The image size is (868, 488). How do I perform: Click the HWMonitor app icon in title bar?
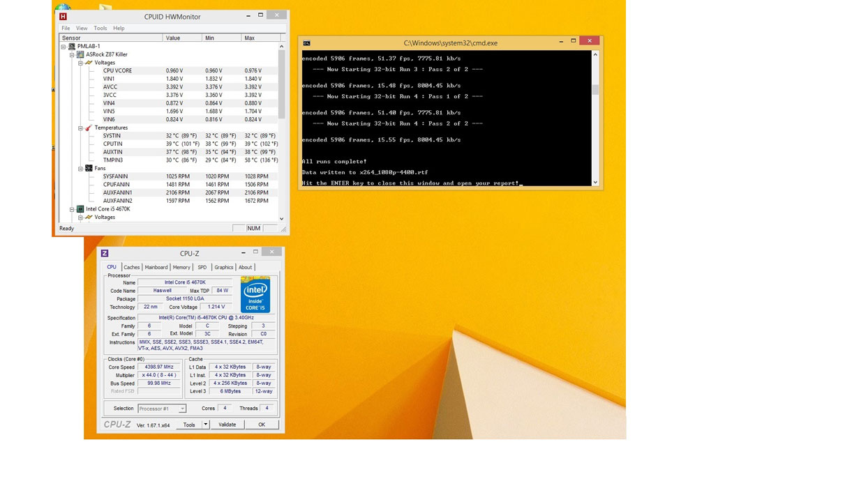tap(63, 16)
